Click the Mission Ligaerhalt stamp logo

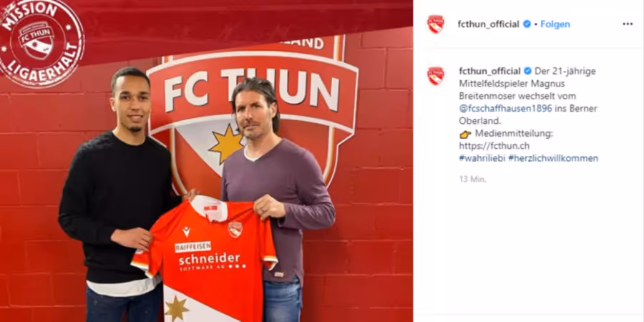41,42
